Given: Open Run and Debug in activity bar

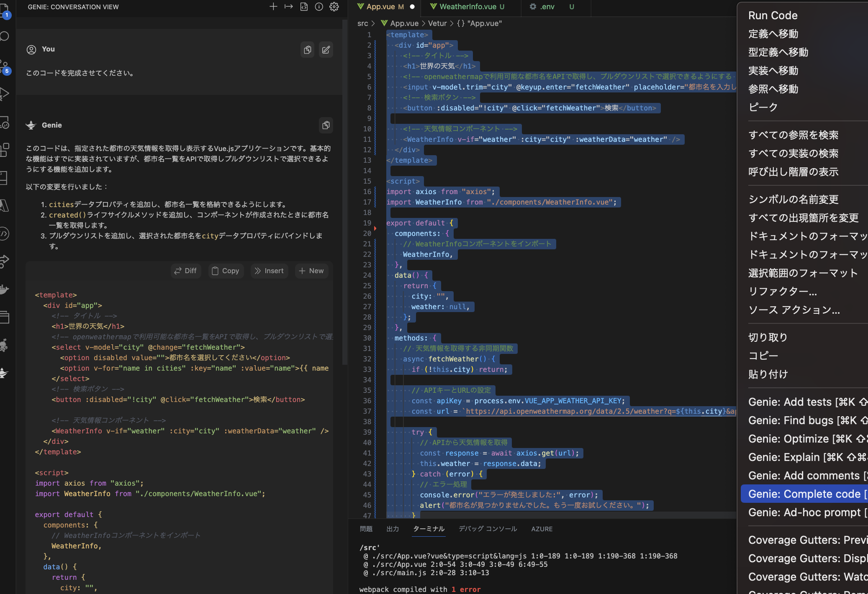Looking at the screenshot, I should tap(5, 94).
